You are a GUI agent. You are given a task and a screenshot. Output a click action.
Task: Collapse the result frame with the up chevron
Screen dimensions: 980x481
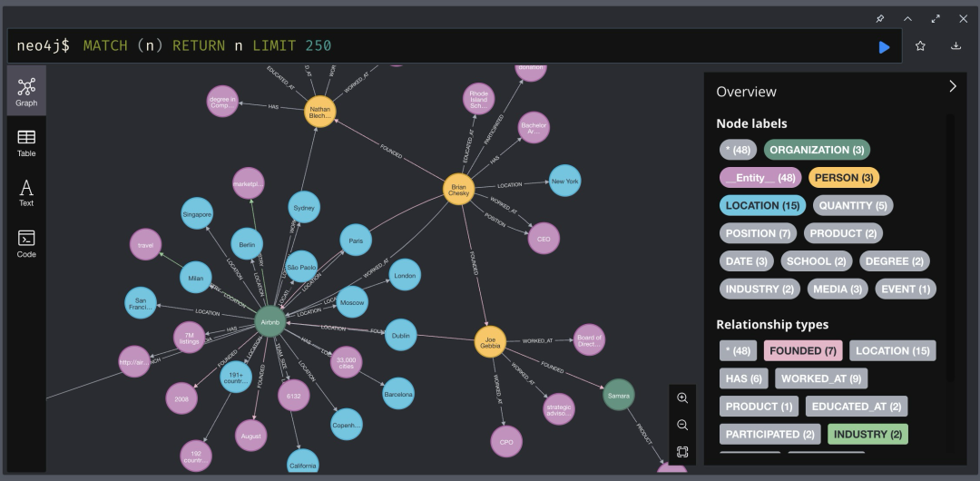(907, 19)
